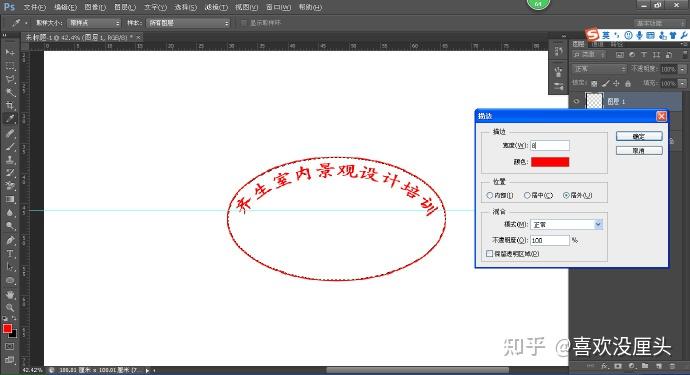The height and width of the screenshot is (375, 690).
Task: Select the Move tool
Action: (10, 52)
